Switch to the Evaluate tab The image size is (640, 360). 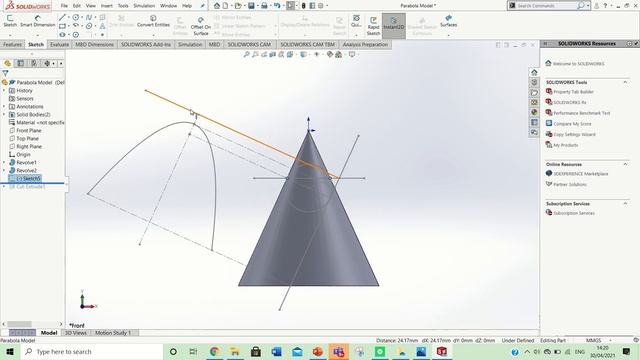pyautogui.click(x=59, y=44)
